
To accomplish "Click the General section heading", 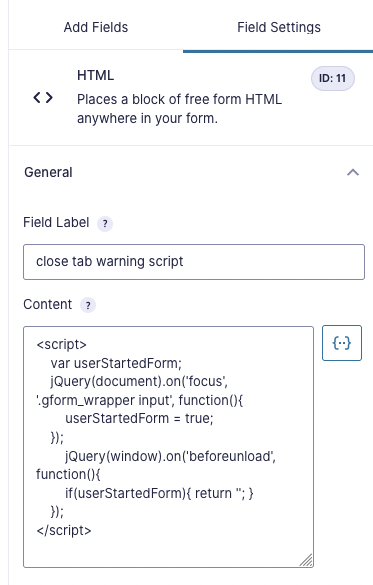I will click(48, 172).
